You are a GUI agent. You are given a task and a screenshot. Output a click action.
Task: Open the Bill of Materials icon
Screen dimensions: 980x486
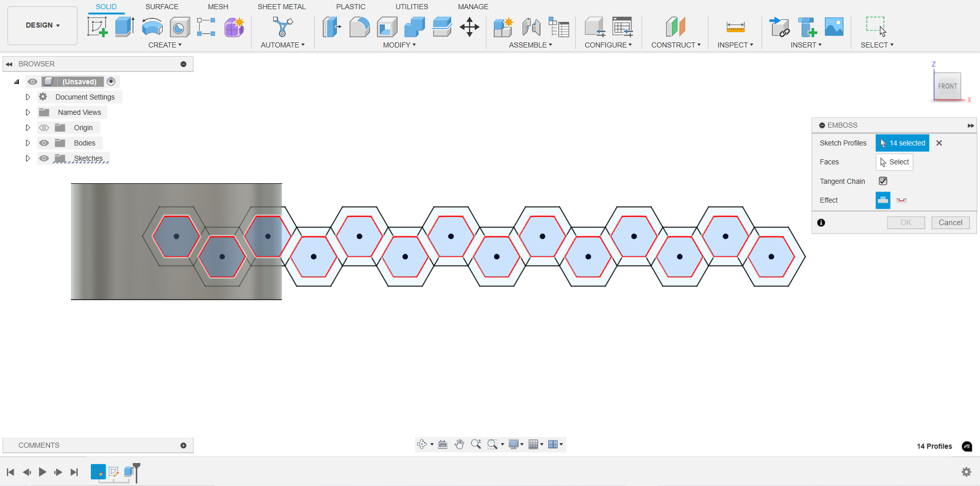(559, 27)
